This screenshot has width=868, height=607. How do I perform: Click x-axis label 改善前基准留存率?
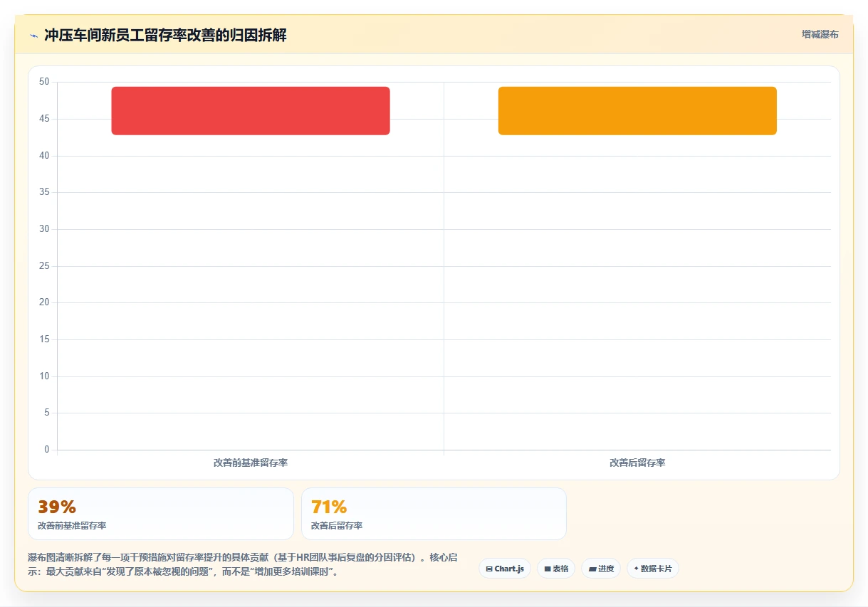[x=251, y=463]
